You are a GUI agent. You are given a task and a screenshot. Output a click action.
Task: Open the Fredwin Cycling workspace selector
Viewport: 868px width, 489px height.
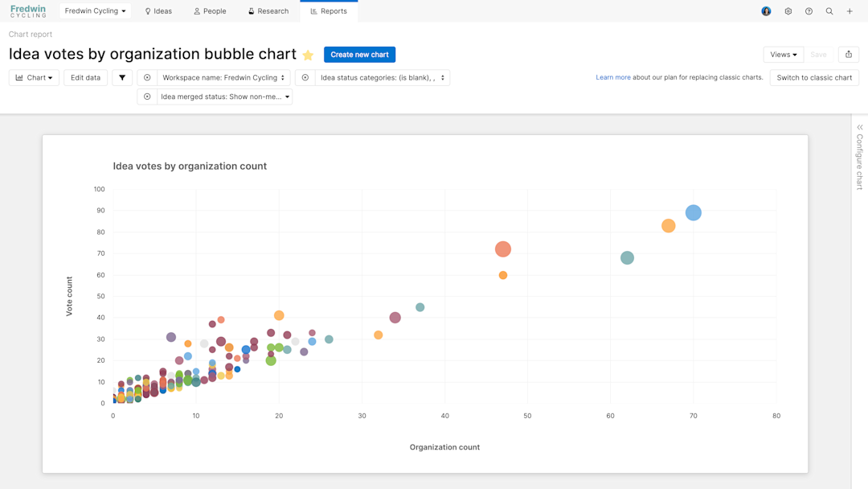click(94, 11)
